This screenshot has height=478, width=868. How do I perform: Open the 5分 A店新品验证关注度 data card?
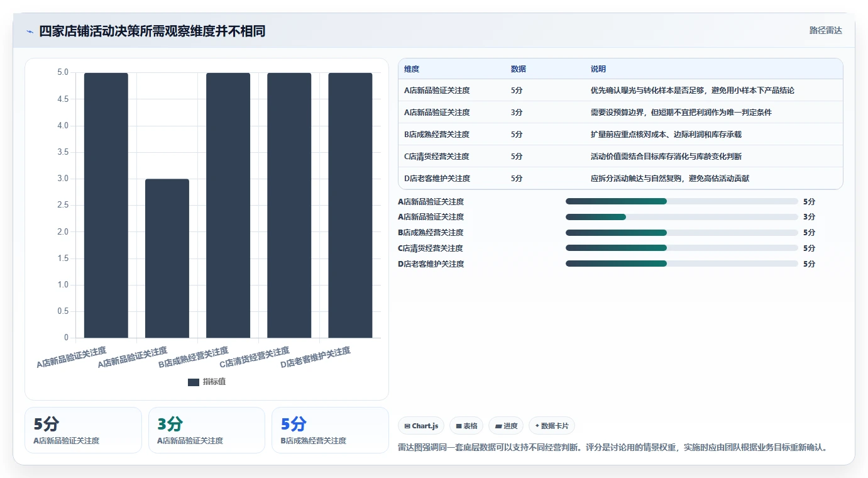coord(83,430)
